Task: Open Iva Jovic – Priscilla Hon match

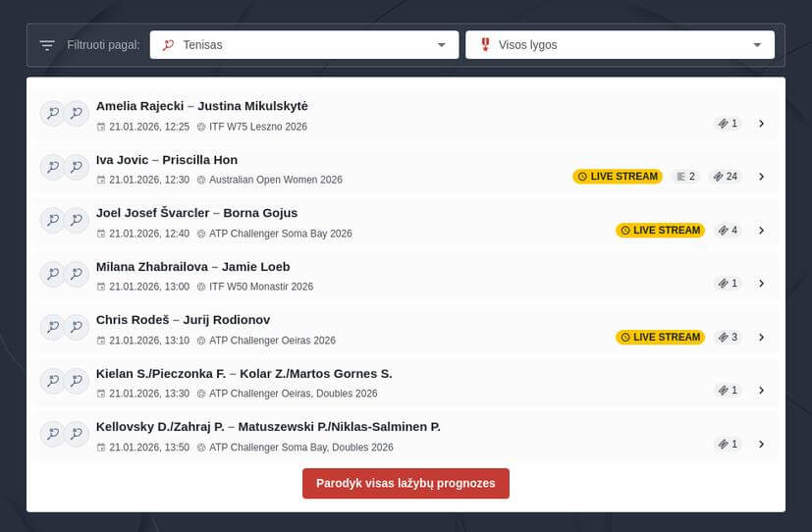Action: pos(167,160)
